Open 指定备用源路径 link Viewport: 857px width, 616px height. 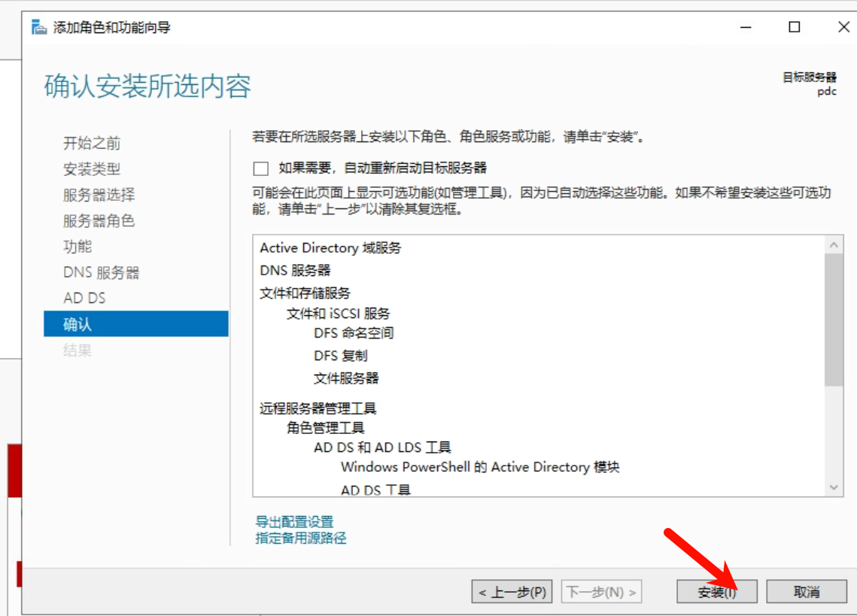coord(301,538)
